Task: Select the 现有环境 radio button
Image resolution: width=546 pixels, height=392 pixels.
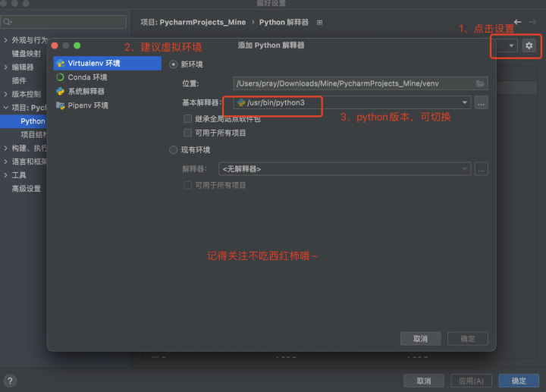Action: 173,150
